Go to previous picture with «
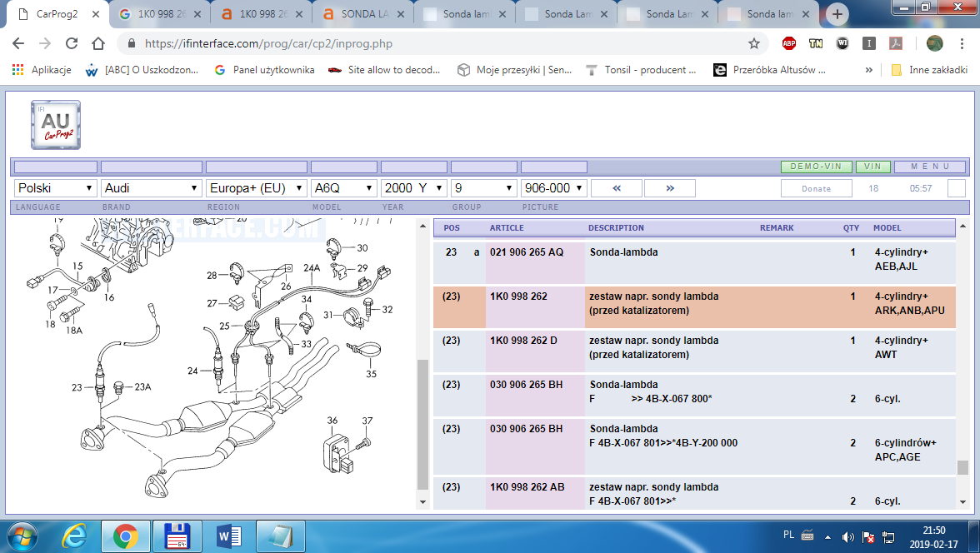 (617, 188)
